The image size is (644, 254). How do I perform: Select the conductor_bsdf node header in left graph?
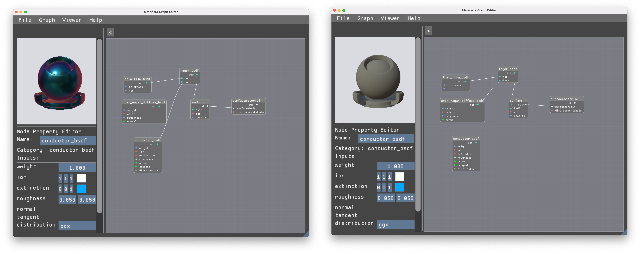(x=148, y=140)
